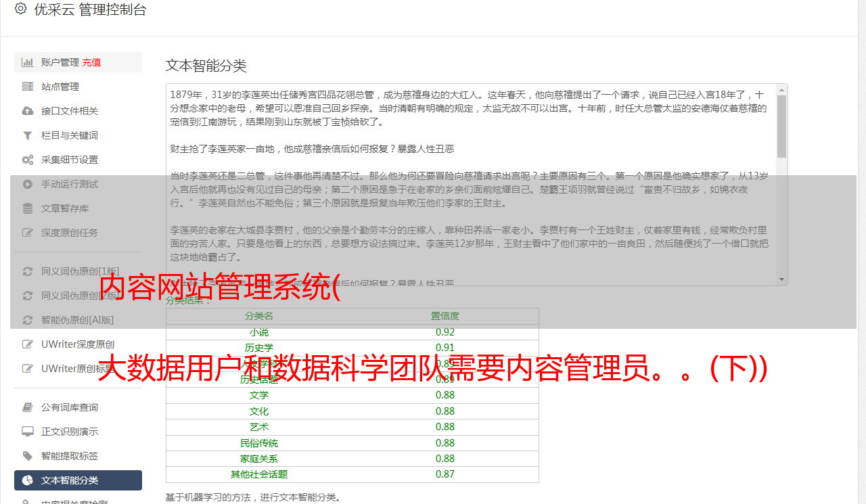Click the server icon for 站点管理
866x504 pixels.
28,87
